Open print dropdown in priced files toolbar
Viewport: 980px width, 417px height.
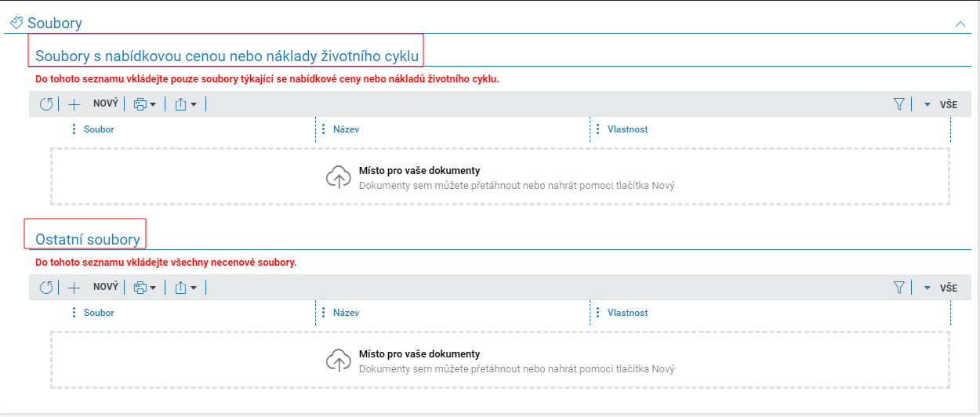(x=144, y=104)
